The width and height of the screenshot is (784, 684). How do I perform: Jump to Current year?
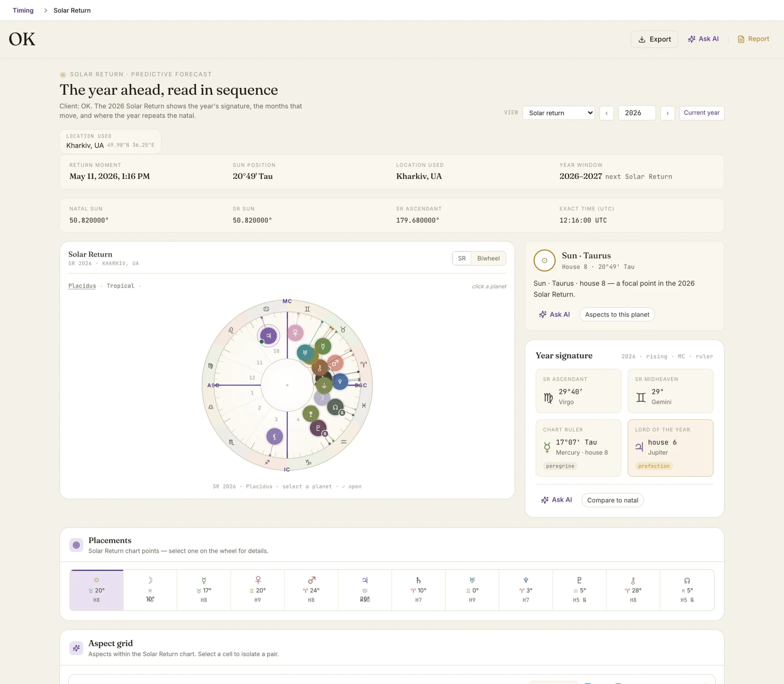tap(702, 113)
